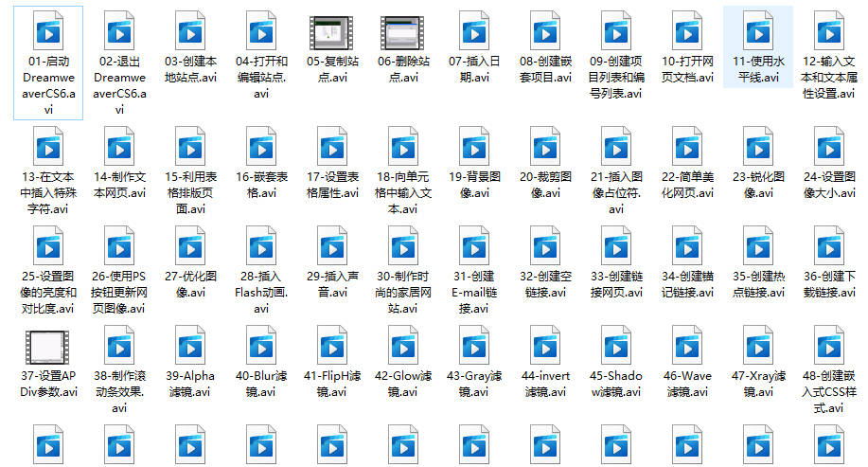This screenshot has width=868, height=467.
Task: Click the 42-Glow滤镜.avi file icon
Action: click(x=403, y=346)
